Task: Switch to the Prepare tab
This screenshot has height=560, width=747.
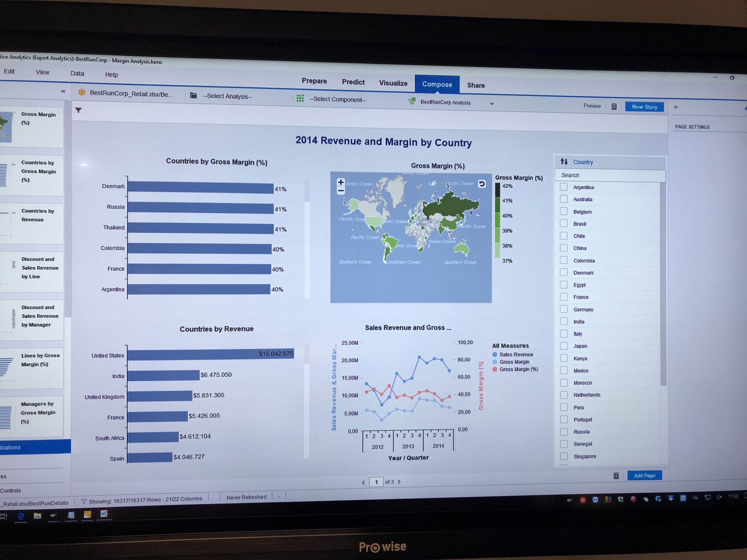Action: pyautogui.click(x=314, y=81)
